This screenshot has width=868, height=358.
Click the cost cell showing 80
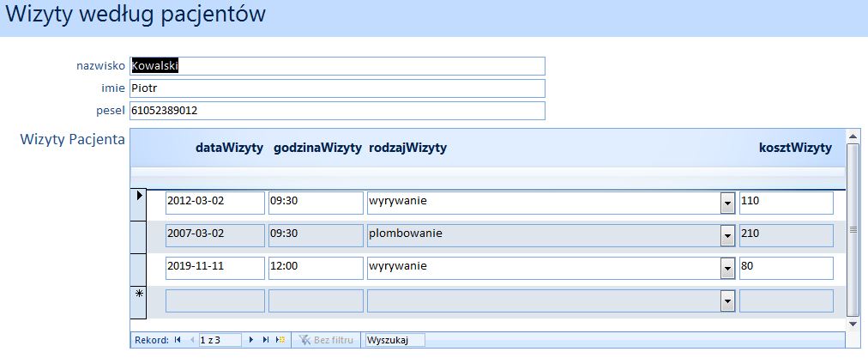786,268
